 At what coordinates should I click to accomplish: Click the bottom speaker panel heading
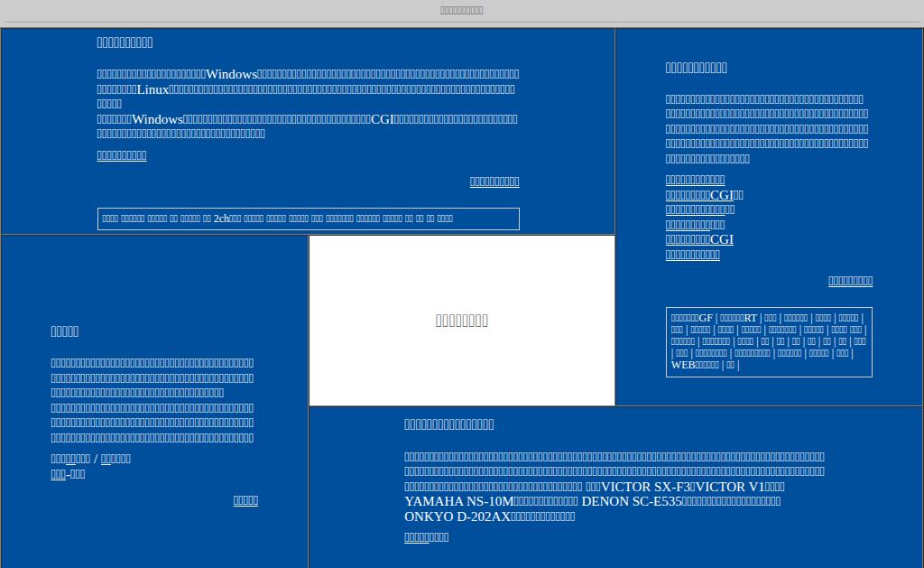(x=449, y=424)
